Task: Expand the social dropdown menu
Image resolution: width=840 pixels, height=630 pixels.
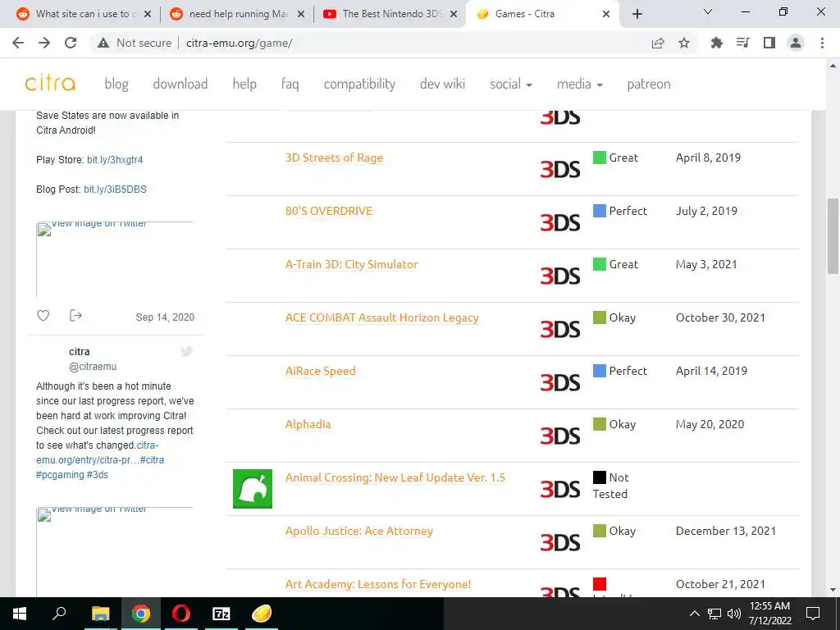Action: click(x=510, y=84)
